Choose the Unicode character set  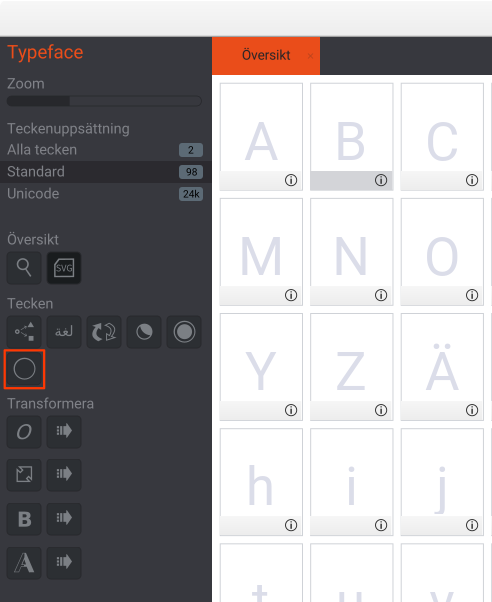pyautogui.click(x=106, y=194)
